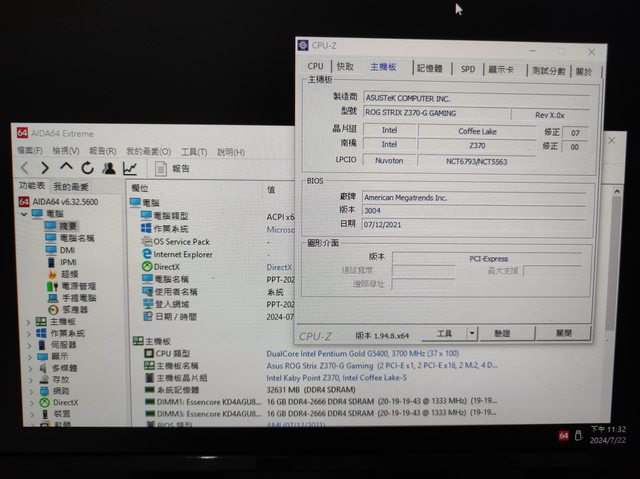Open the 工具 dropdown arrow in CPU-Z
Viewport: 640px width, 479px height.
[472, 333]
